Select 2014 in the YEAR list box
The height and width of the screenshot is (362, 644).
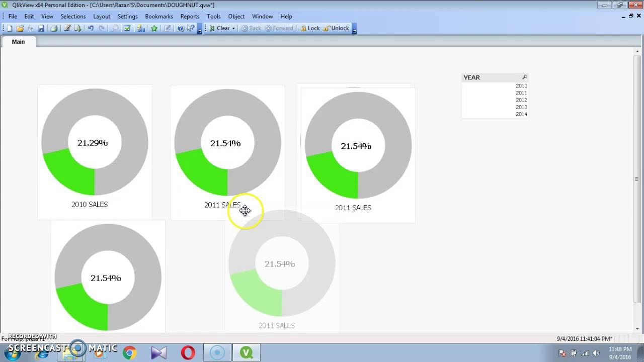pyautogui.click(x=495, y=114)
